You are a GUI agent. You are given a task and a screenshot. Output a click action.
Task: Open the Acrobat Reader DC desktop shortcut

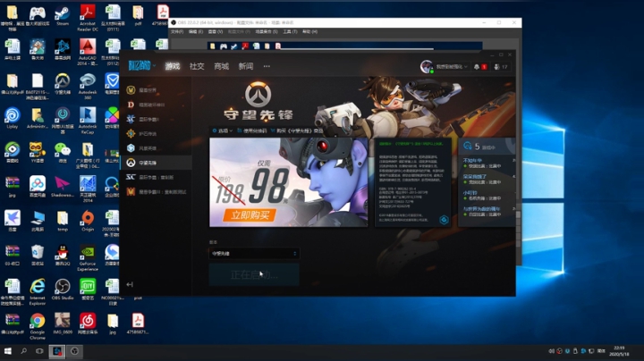(x=88, y=18)
